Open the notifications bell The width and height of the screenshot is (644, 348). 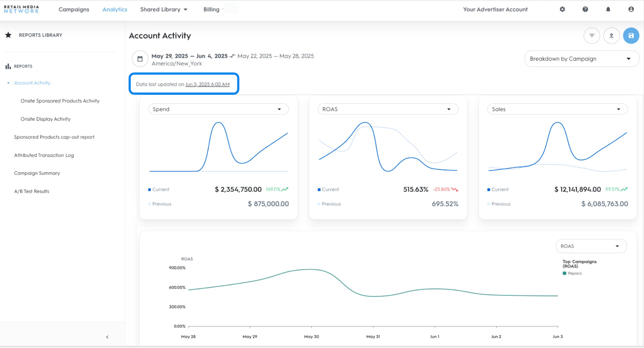pos(608,10)
